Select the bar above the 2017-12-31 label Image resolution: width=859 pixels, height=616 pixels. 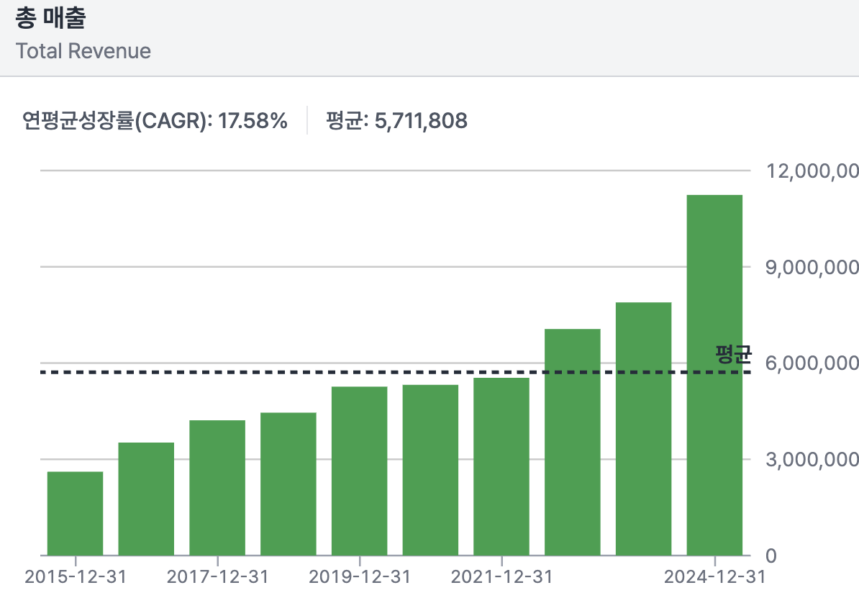point(217,487)
